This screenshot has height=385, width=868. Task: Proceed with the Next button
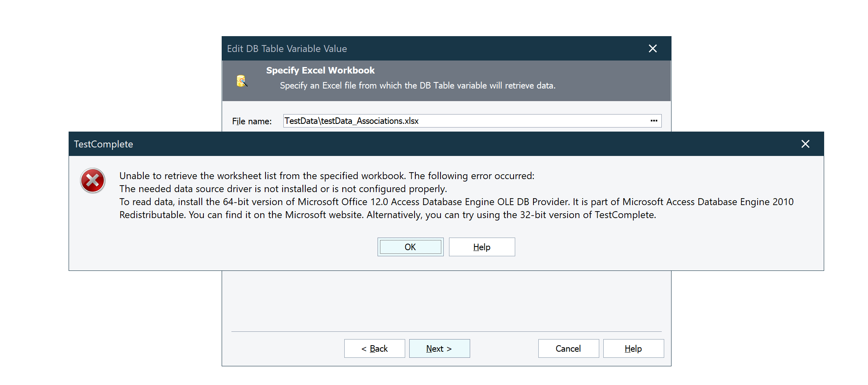tap(439, 348)
